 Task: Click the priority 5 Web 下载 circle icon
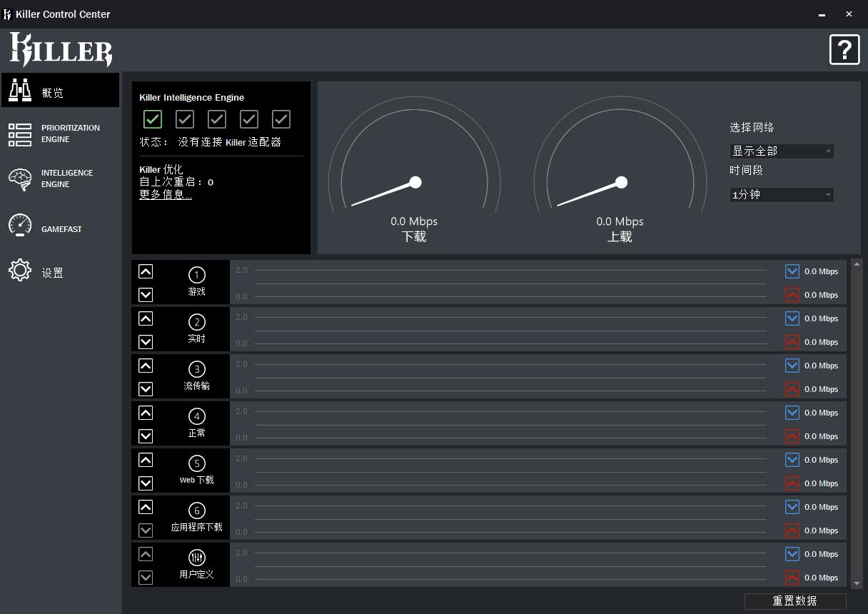click(x=197, y=463)
